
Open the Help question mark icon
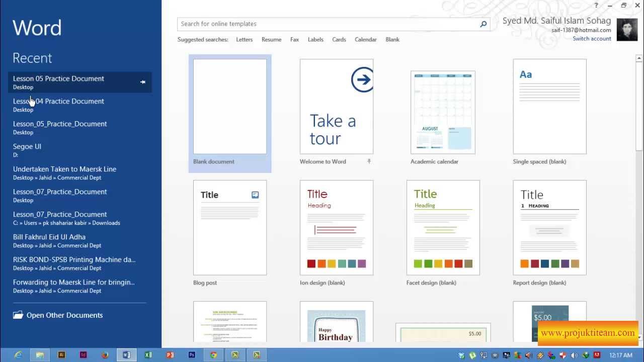[596, 5]
